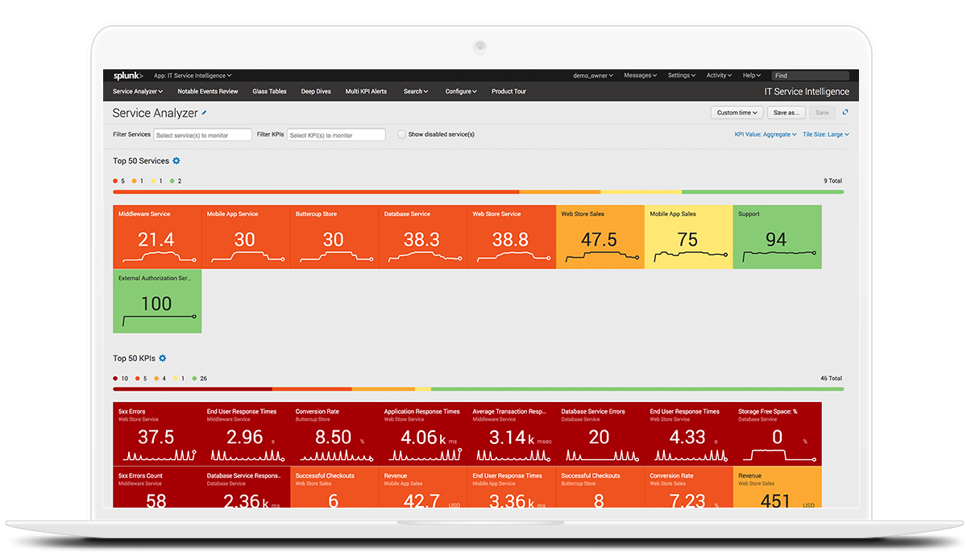The width and height of the screenshot is (967, 560).
Task: Expand the Activity dropdown
Action: tap(719, 76)
